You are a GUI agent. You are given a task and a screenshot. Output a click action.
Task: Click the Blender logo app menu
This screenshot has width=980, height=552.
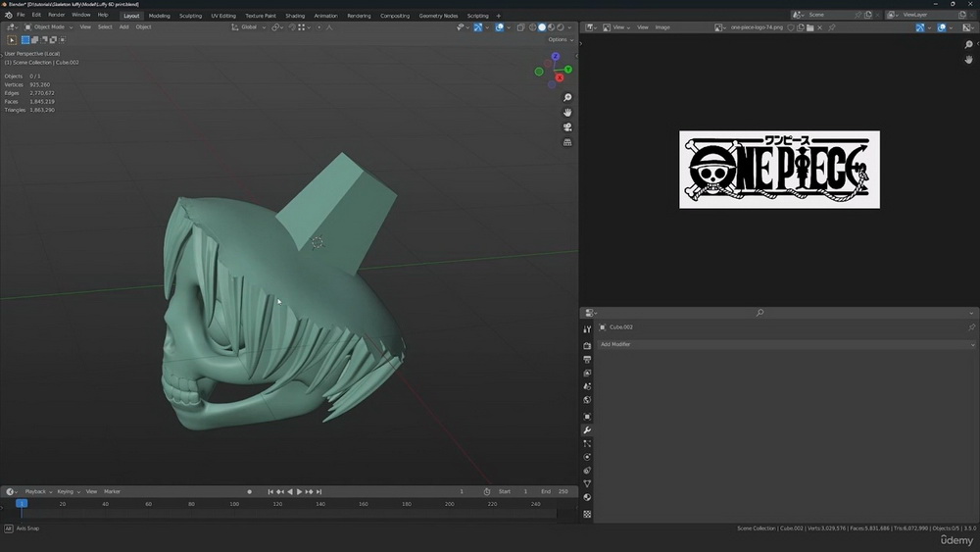click(x=8, y=15)
